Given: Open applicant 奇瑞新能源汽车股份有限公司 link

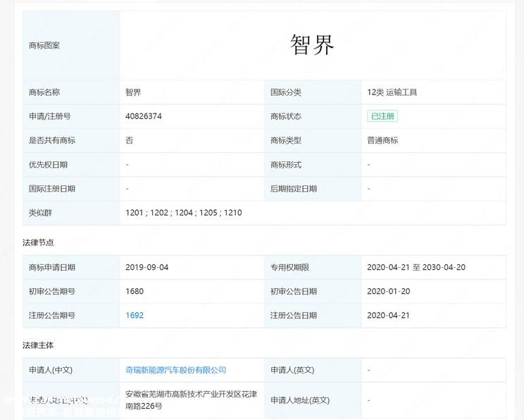Looking at the screenshot, I should point(176,370).
